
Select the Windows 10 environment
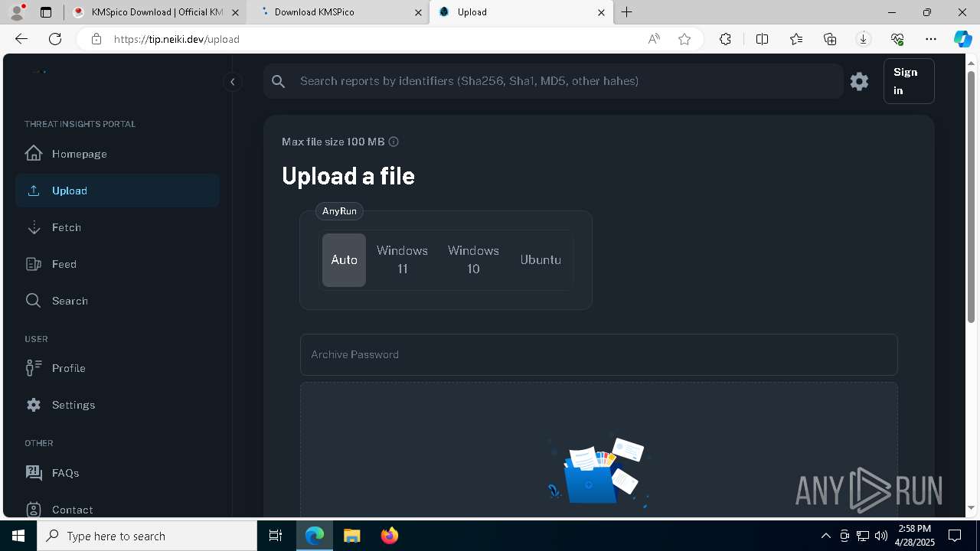click(x=473, y=260)
